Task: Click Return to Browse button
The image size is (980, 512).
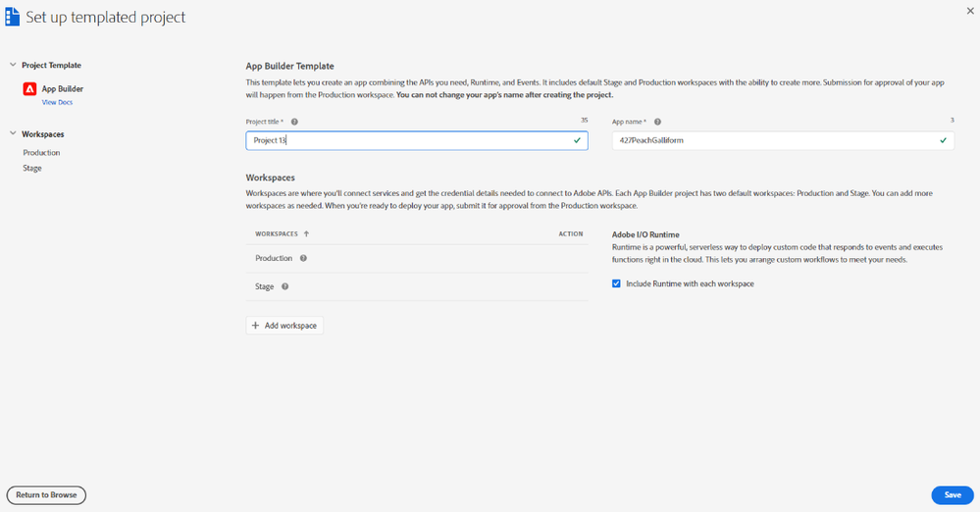Action: coord(46,495)
